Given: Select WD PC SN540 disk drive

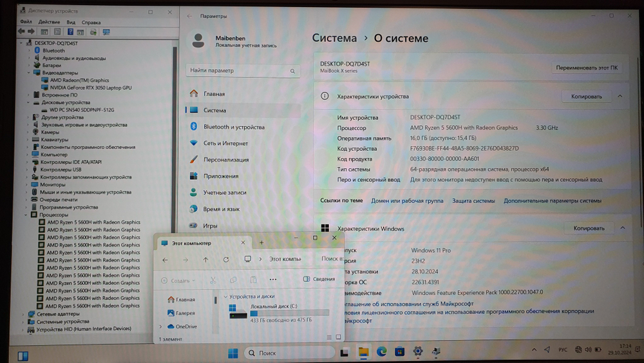Looking at the screenshot, I should tap(82, 110).
